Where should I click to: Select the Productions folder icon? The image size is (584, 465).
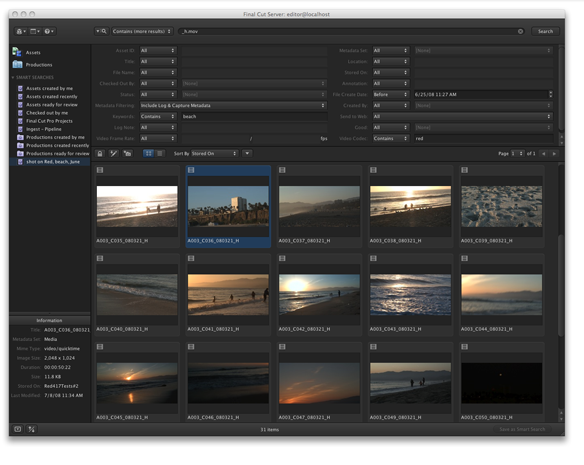(x=17, y=64)
